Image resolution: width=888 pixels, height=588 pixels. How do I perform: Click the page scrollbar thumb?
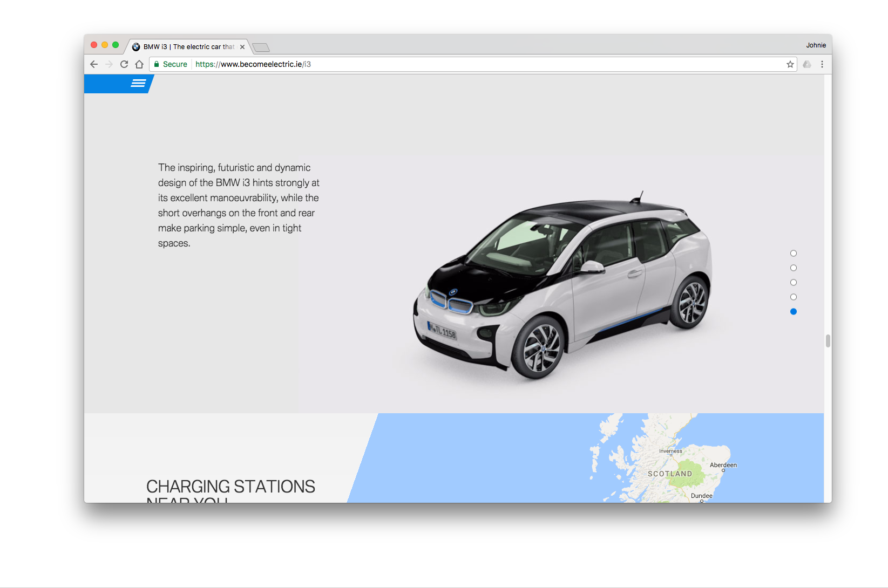coord(828,341)
